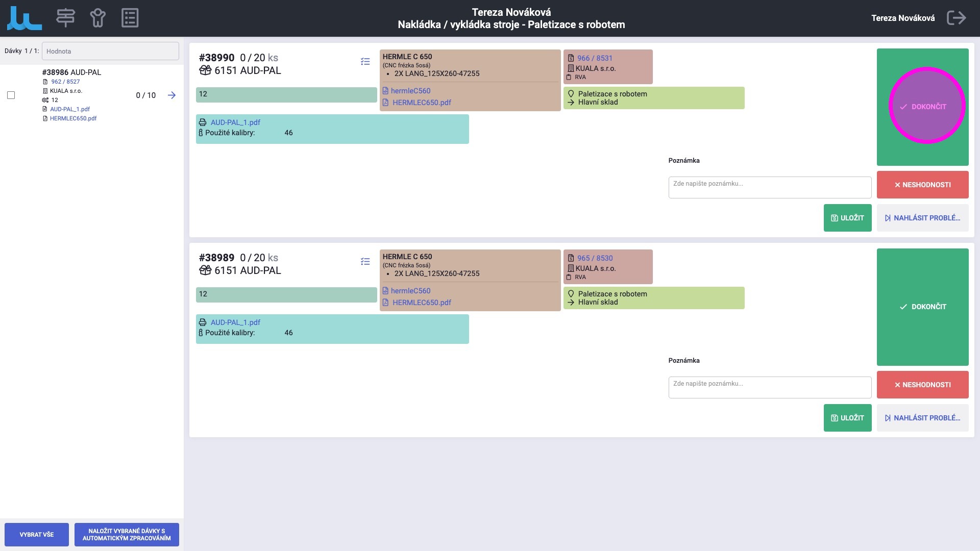This screenshot has height=551, width=980.
Task: Click the Dávky Hodnota filter field
Action: point(110,51)
